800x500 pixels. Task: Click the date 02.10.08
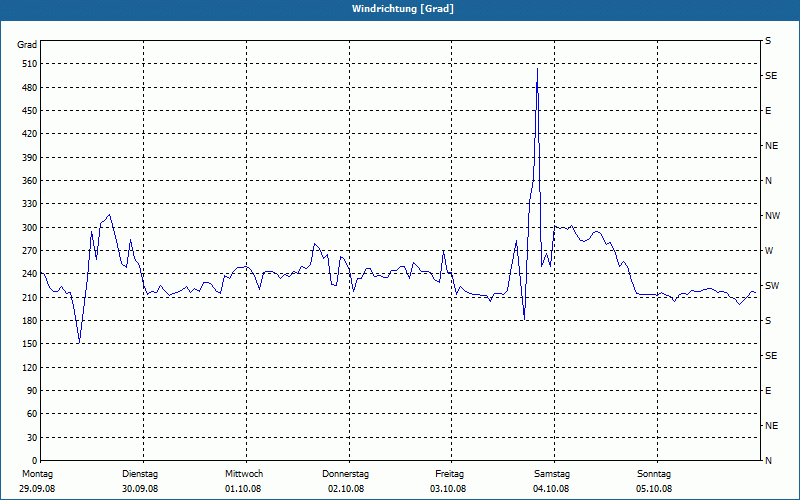[x=346, y=489]
